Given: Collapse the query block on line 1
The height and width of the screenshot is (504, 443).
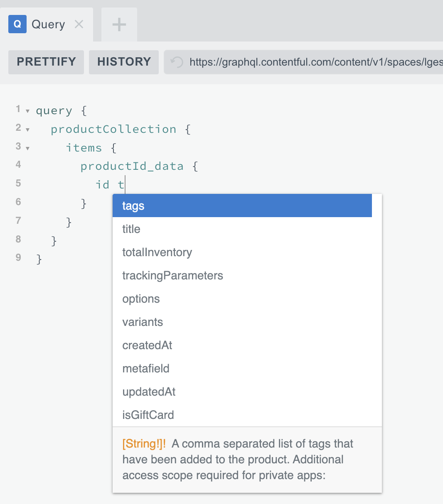Looking at the screenshot, I should pos(27,111).
